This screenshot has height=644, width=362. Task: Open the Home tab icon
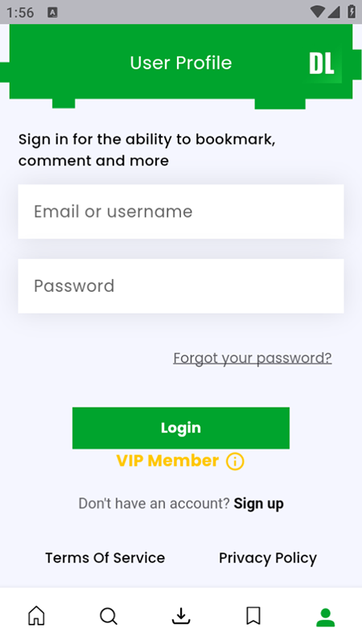[x=36, y=616]
